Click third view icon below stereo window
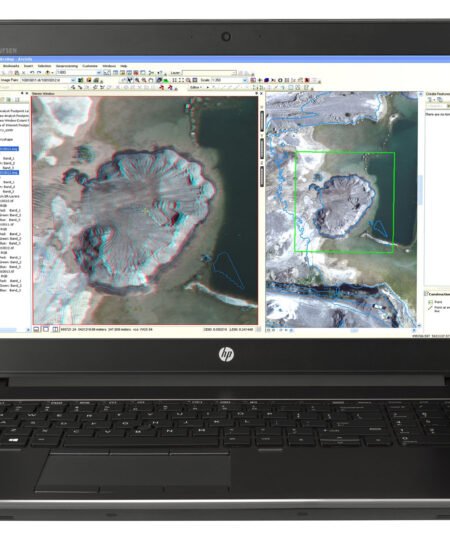This screenshot has height=540, width=450. point(55,330)
